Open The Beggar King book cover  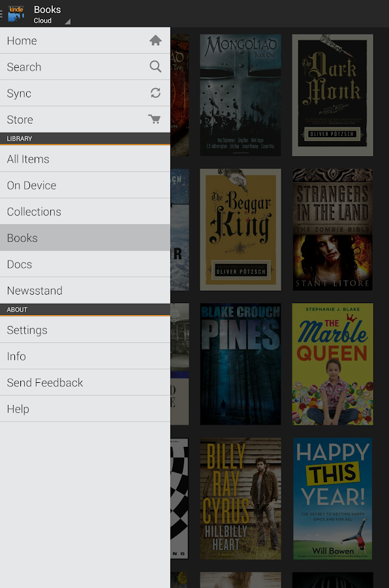click(241, 229)
